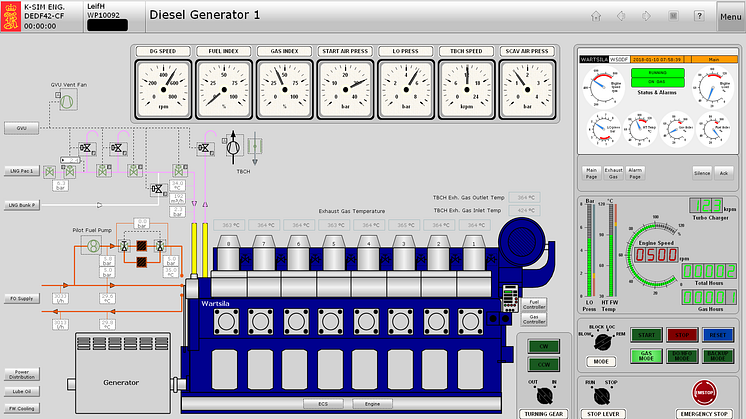Click the green RUNNING status indicator
This screenshot has height=419, width=746.
coord(658,73)
